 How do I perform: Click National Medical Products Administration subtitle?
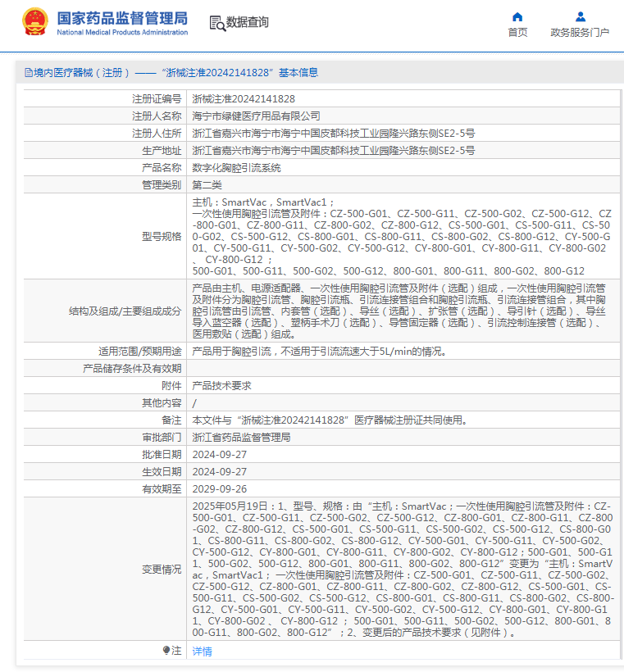[122, 32]
